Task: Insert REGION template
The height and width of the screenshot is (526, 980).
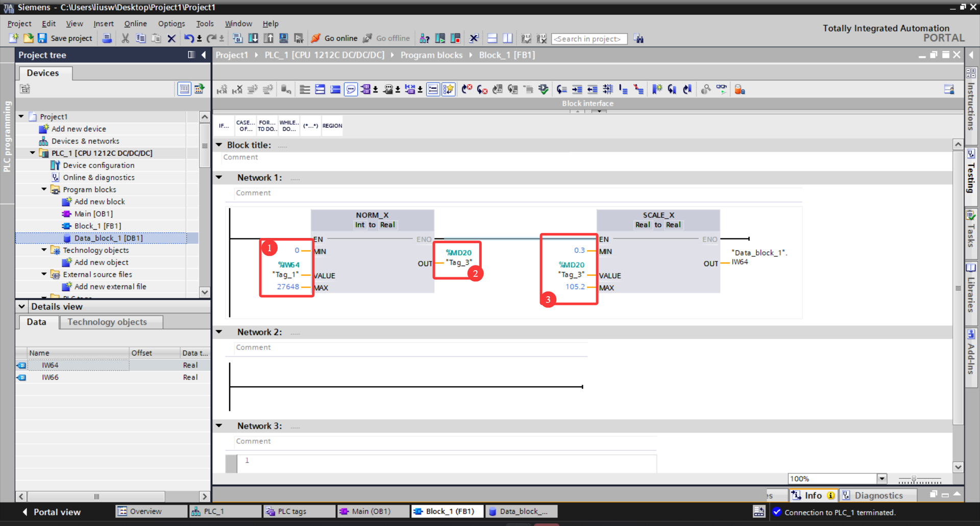Action: click(x=332, y=126)
